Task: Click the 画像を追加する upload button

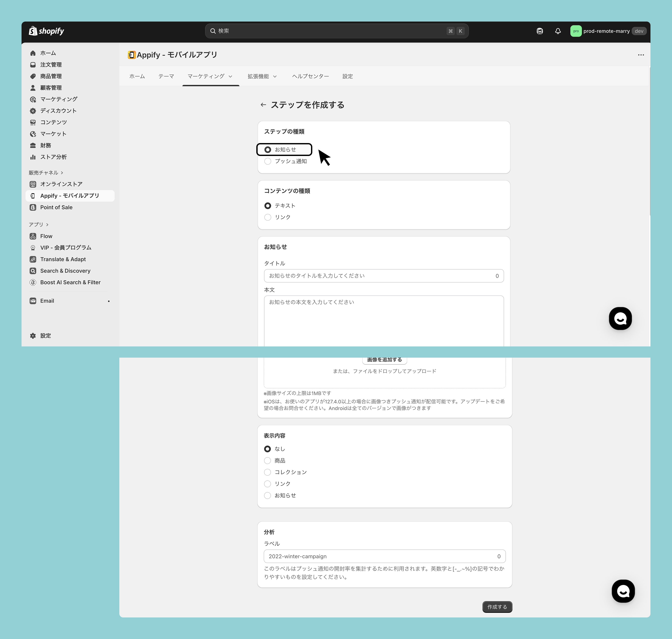Action: [384, 360]
